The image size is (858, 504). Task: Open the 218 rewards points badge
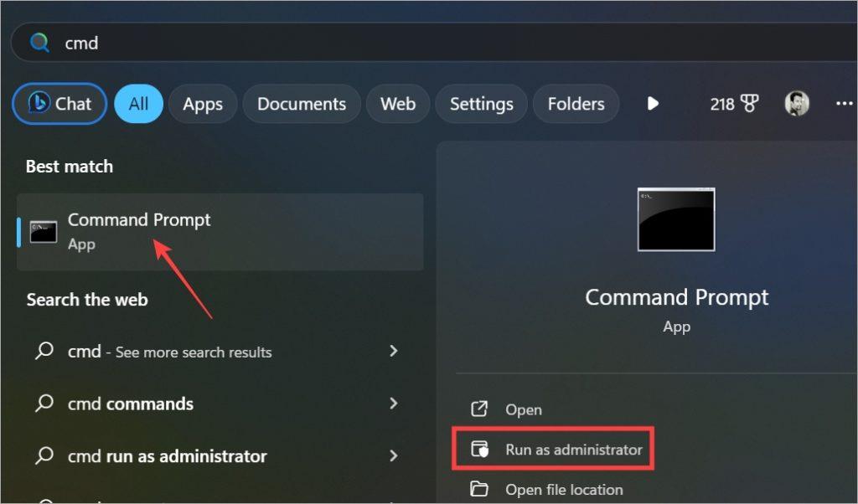point(734,103)
